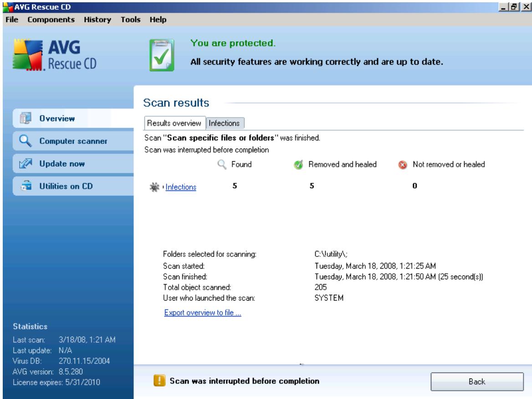
Task: Open the File menu
Action: 12,20
